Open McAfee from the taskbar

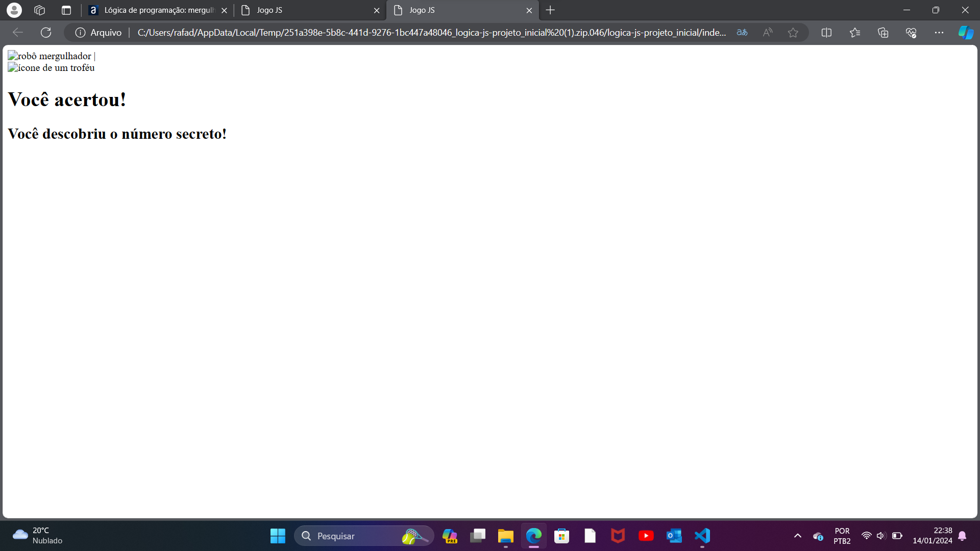coord(618,536)
